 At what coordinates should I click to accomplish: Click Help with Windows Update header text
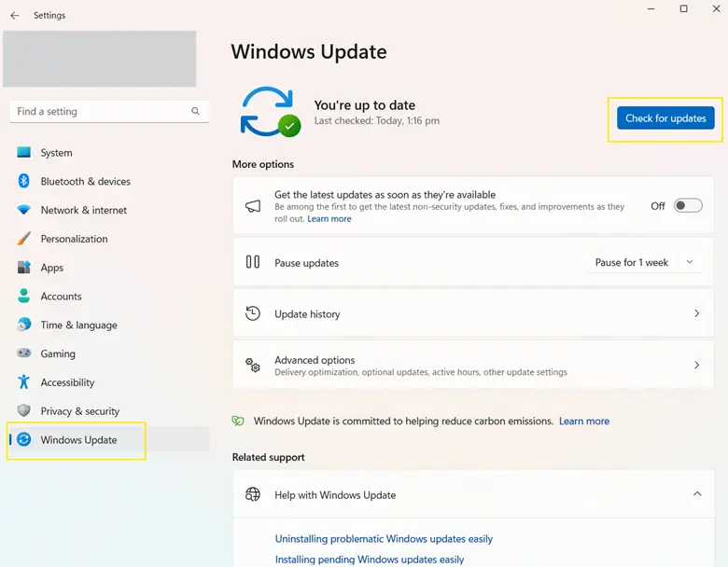point(335,495)
